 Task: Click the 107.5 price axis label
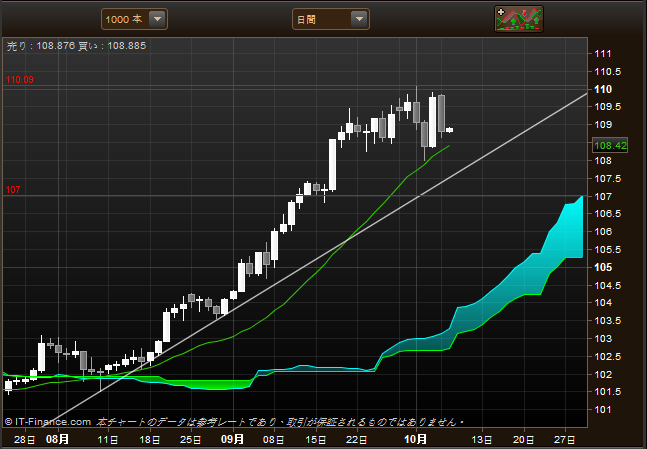(x=607, y=178)
